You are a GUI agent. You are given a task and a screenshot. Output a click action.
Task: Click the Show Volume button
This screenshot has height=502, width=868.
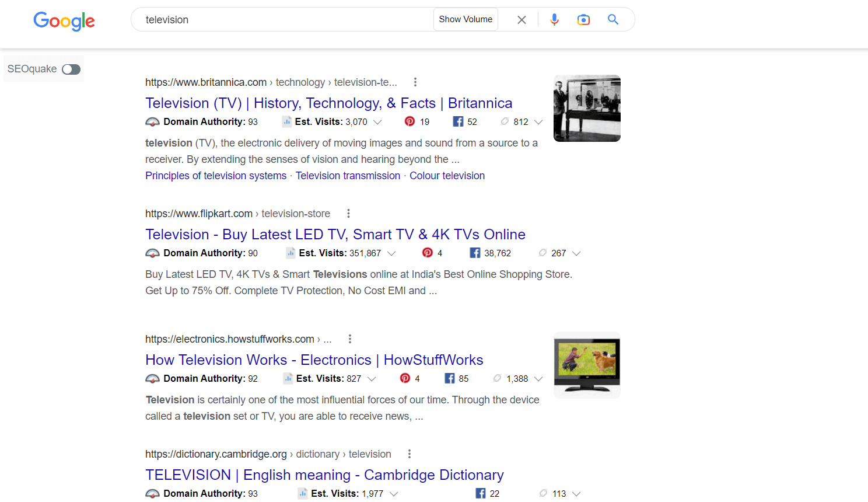466,19
